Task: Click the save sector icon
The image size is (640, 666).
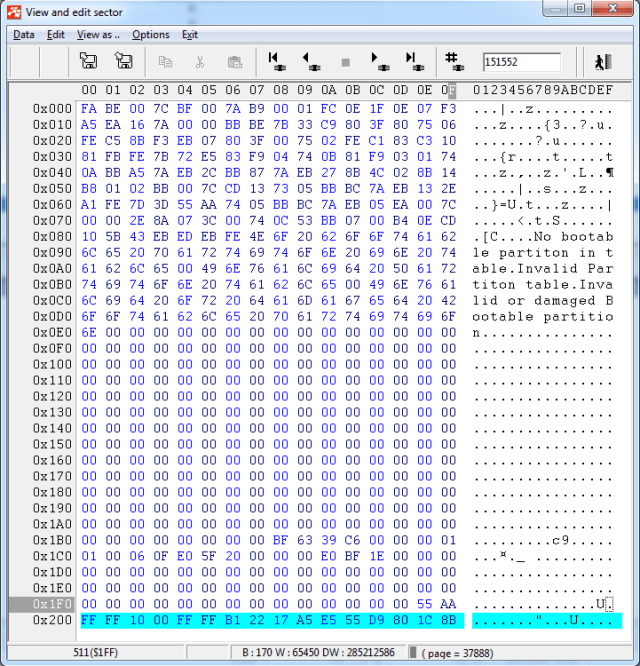Action: [x=88, y=62]
